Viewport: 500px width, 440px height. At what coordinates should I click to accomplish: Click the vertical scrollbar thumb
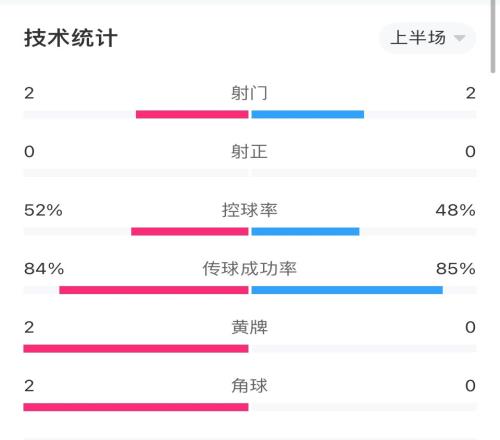pos(493,36)
